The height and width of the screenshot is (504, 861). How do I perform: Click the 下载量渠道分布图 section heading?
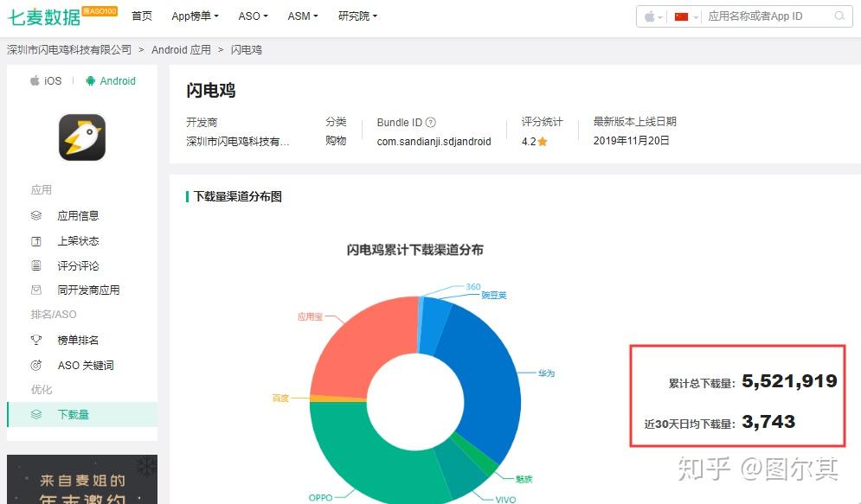[238, 196]
